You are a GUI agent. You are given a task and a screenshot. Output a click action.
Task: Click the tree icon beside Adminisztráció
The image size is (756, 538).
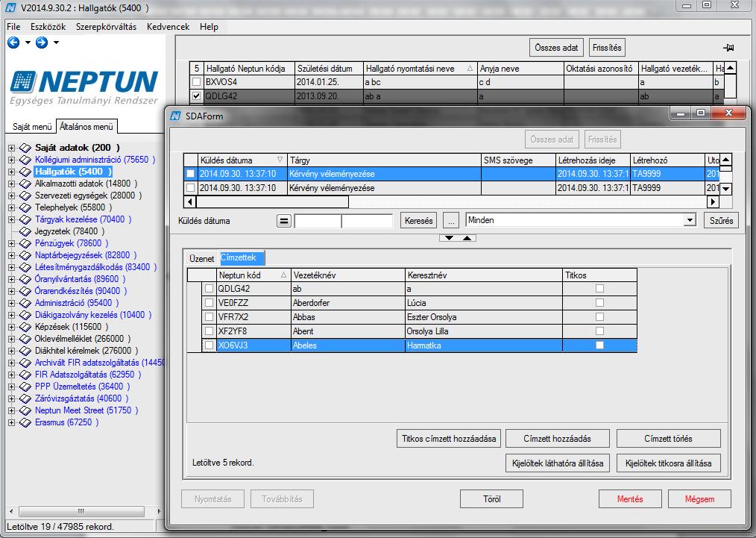coord(25,303)
